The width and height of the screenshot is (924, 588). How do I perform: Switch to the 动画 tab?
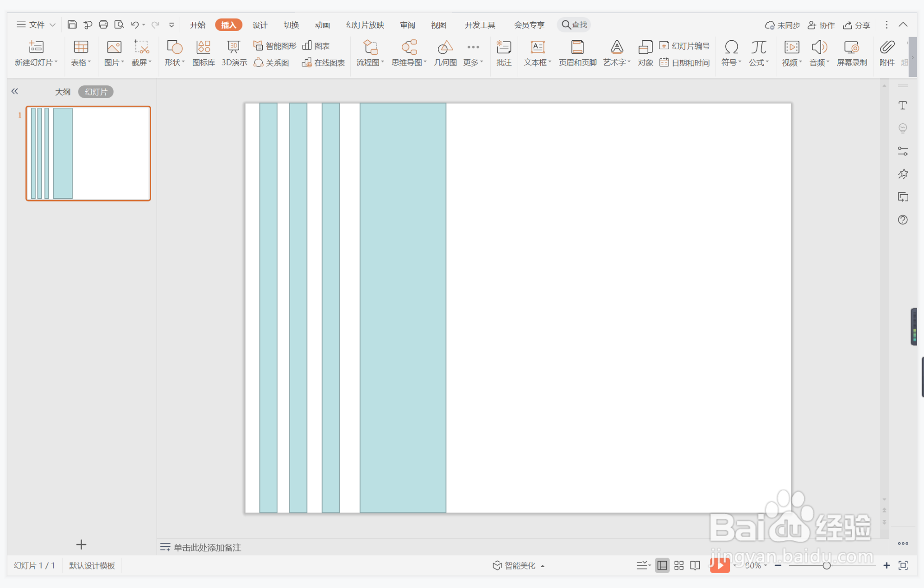(322, 25)
